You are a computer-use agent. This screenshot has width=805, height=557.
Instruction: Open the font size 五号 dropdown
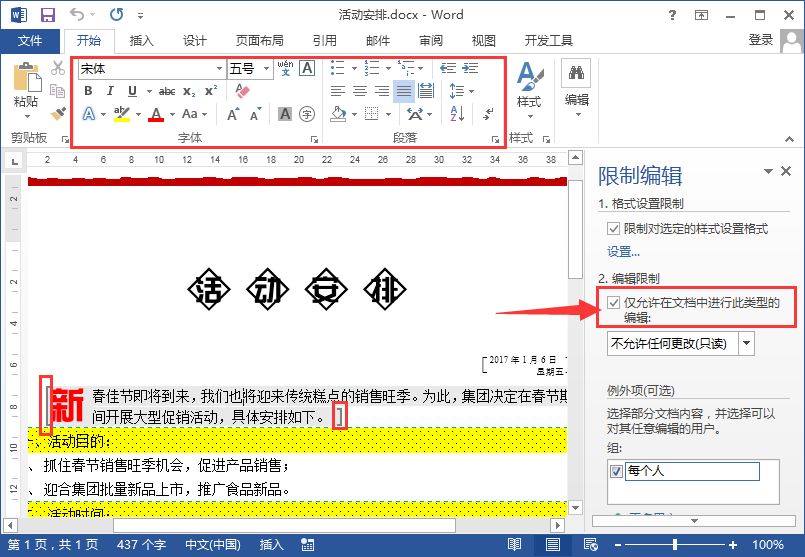tap(266, 68)
